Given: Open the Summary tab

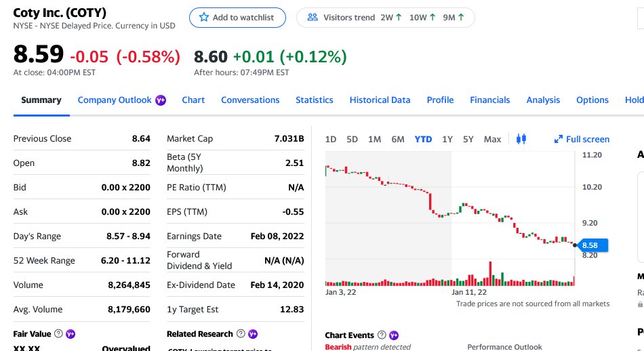Looking at the screenshot, I should pyautogui.click(x=41, y=100).
